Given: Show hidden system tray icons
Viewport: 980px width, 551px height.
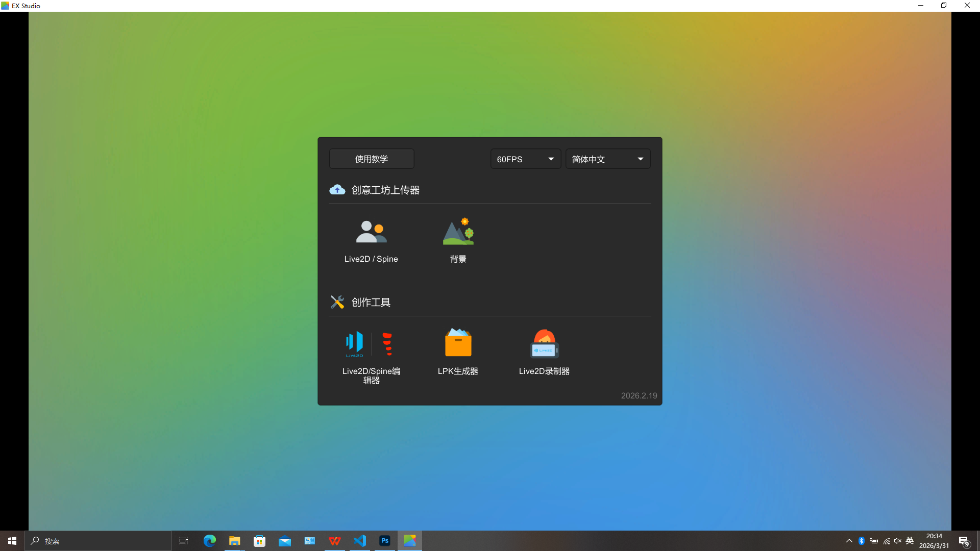Looking at the screenshot, I should [x=849, y=541].
